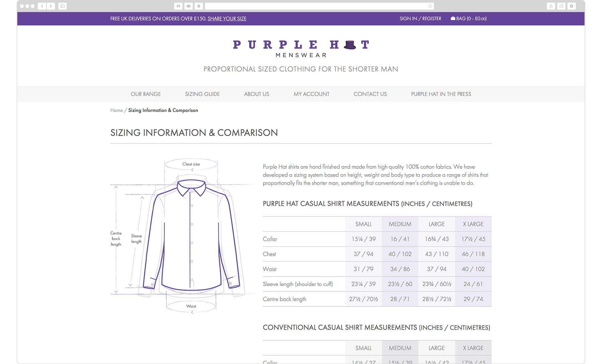Viewport: 602px width, 364px height.
Task: Click the Purple Hat Menswear logo
Action: tap(301, 48)
